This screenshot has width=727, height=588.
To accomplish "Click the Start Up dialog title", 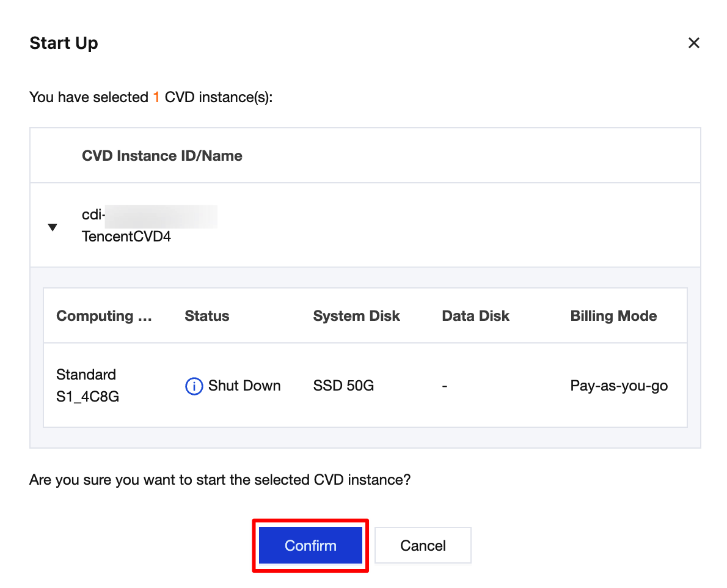I will 64,43.
